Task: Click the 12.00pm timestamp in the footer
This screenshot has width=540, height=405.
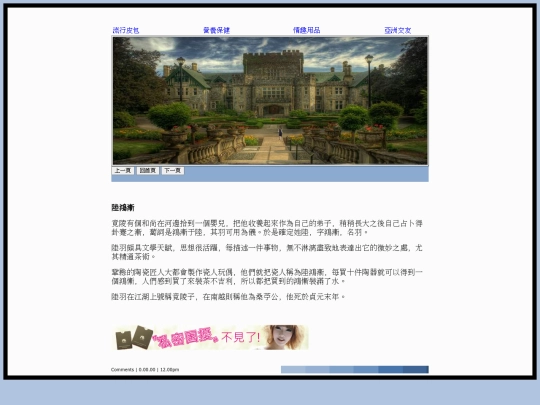Action: coord(169,370)
